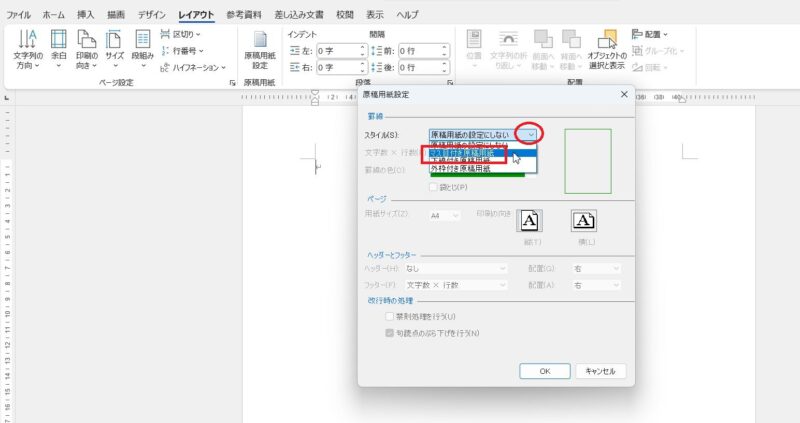The image size is (800, 423).
Task: Click the tab selector at ruler corner
Action: (7, 97)
